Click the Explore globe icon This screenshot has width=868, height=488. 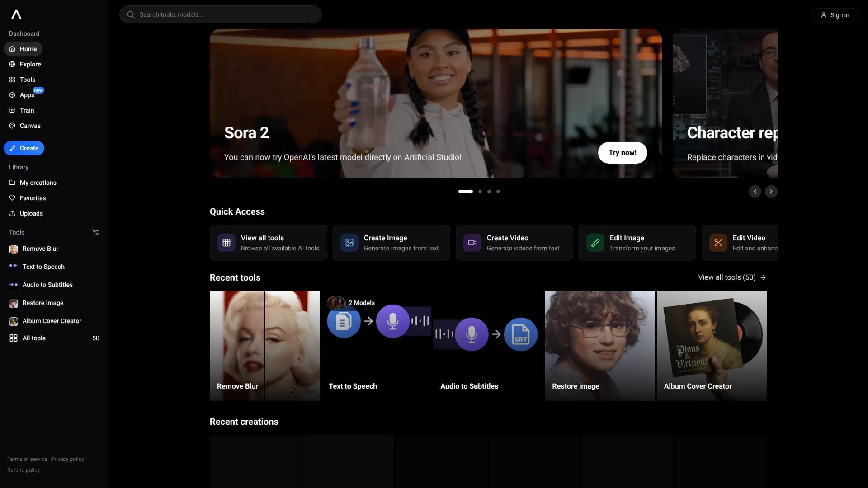point(12,64)
